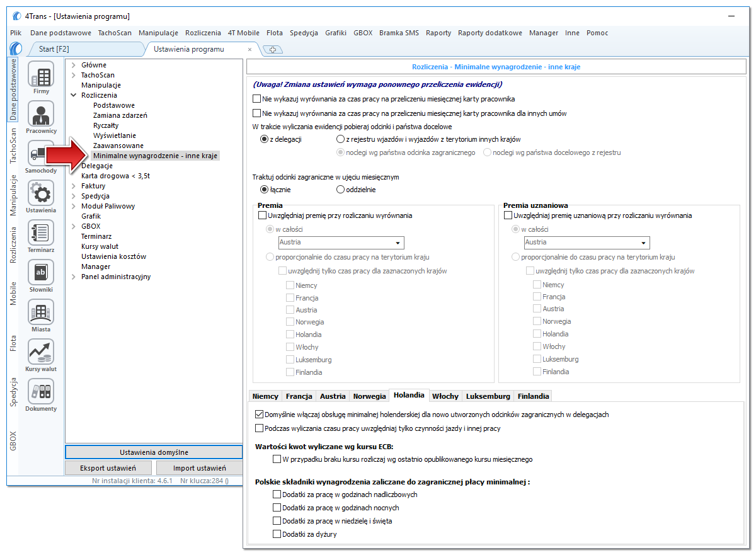Image resolution: width=756 pixels, height=555 pixels.
Task: Check 'Nie wykazuj wyrównania' monthly card checkbox
Action: [256, 99]
